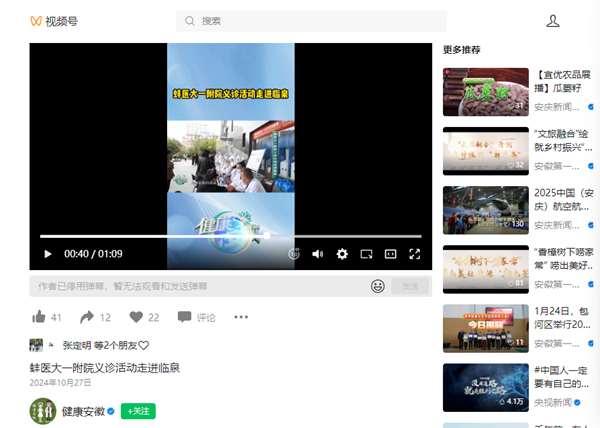This screenshot has width=600, height=428.
Task: Click title 1月24日，包河区举行20
Action: pyautogui.click(x=562, y=318)
